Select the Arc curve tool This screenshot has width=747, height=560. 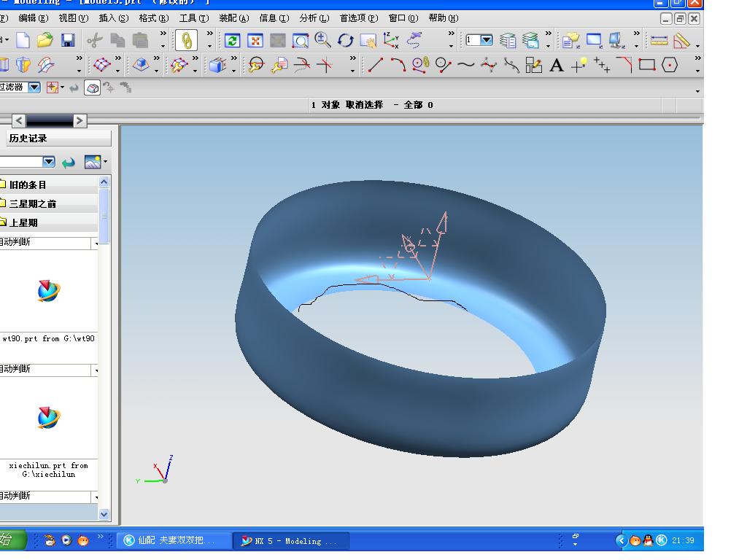coord(398,65)
